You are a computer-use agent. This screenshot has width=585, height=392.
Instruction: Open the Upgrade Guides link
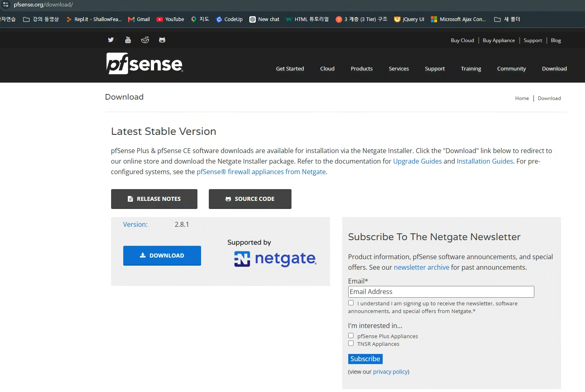point(417,161)
